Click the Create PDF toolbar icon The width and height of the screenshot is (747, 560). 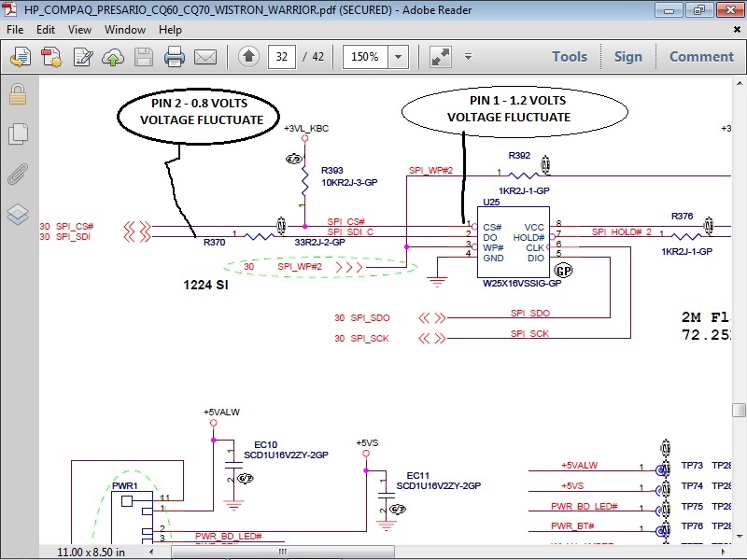point(51,57)
